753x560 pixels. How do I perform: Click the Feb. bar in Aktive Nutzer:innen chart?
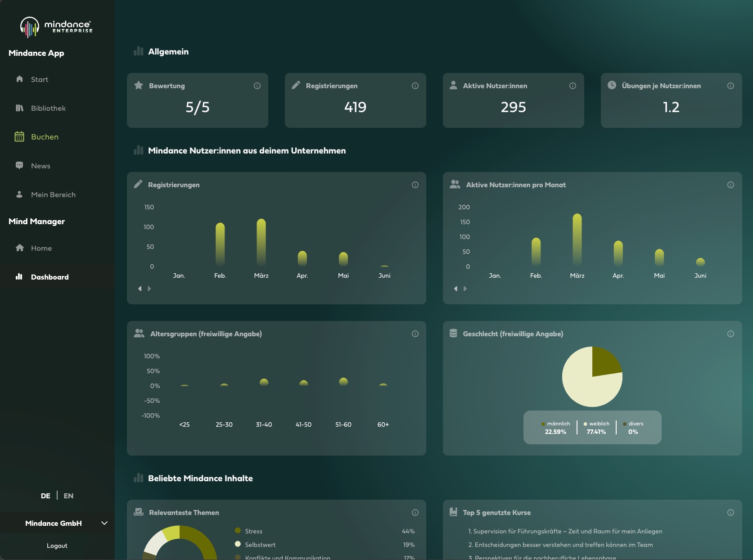(x=536, y=252)
